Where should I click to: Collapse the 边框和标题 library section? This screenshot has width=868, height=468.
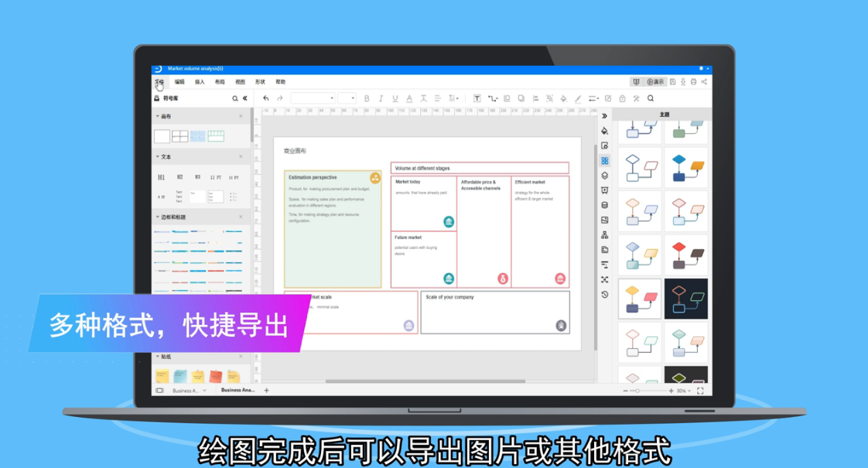(158, 217)
